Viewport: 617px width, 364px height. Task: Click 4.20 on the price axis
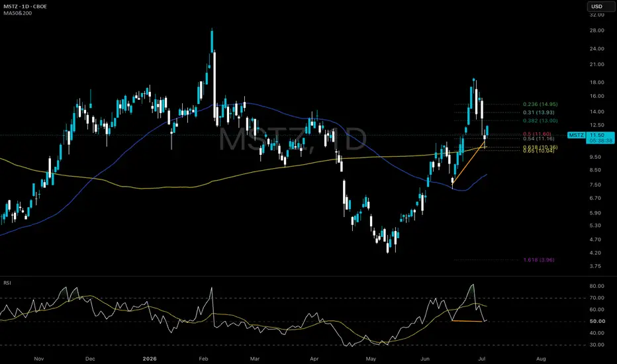pos(595,253)
